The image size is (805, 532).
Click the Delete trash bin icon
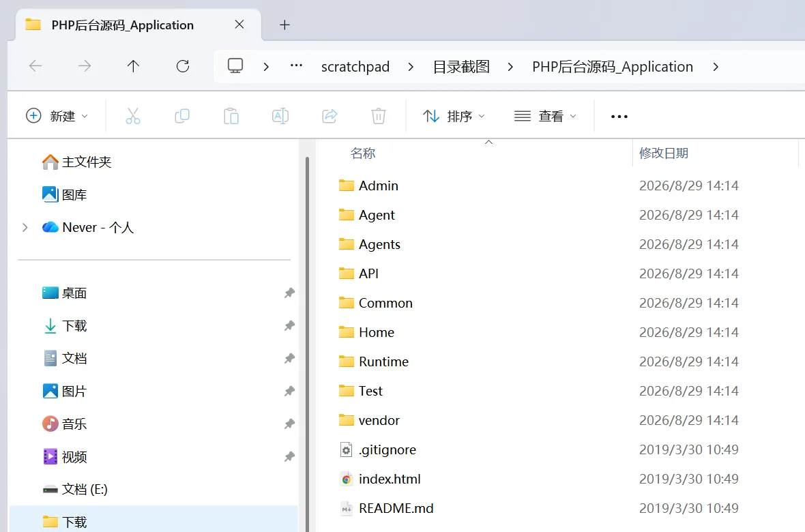coord(379,116)
